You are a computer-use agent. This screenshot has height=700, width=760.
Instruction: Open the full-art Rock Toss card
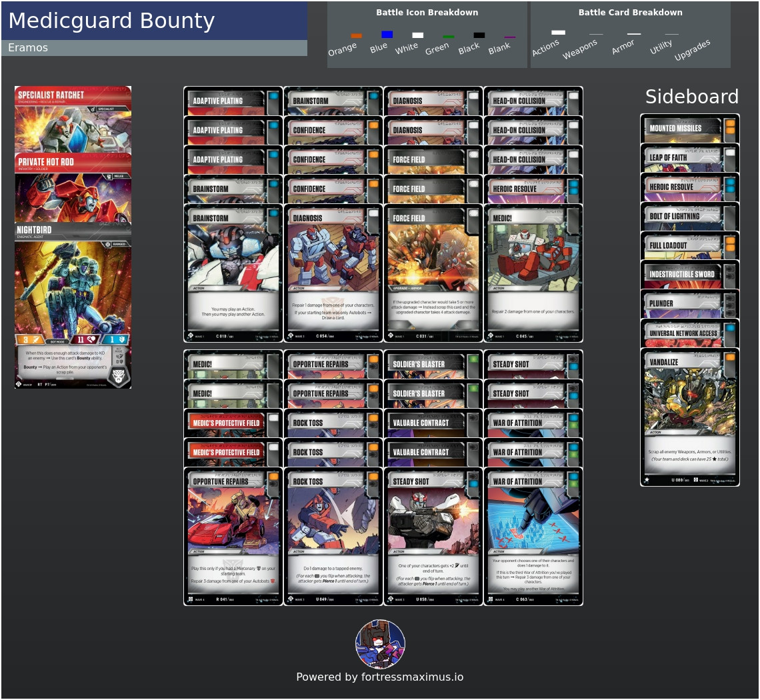tap(333, 537)
